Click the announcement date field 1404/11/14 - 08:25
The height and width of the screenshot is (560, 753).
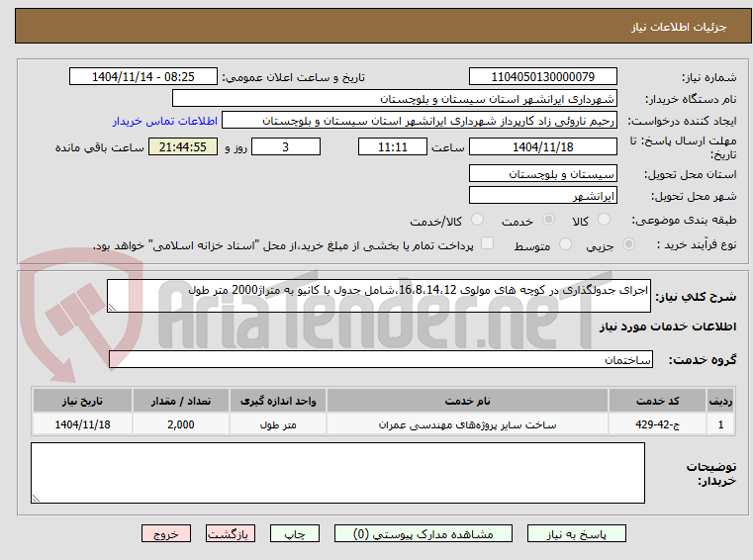(143, 77)
